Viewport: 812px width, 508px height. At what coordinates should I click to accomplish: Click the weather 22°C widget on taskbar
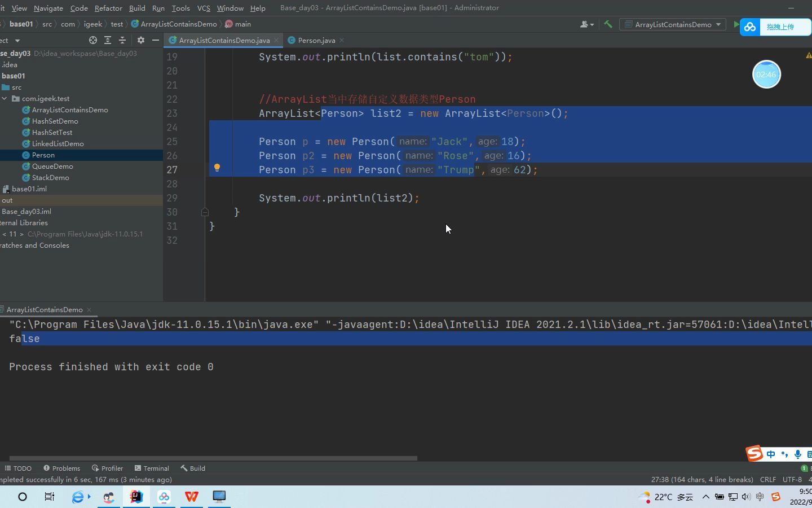point(665,497)
